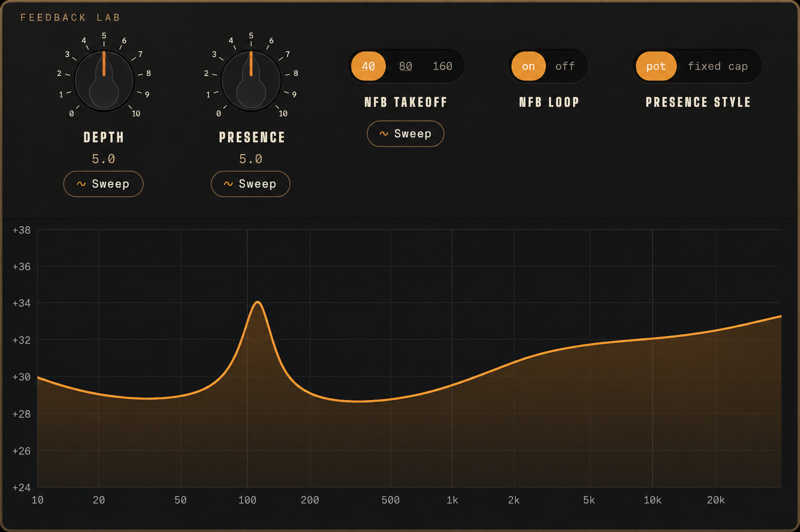Click the 0 tick on Presence knob
The width and height of the screenshot is (800, 532).
point(219,113)
